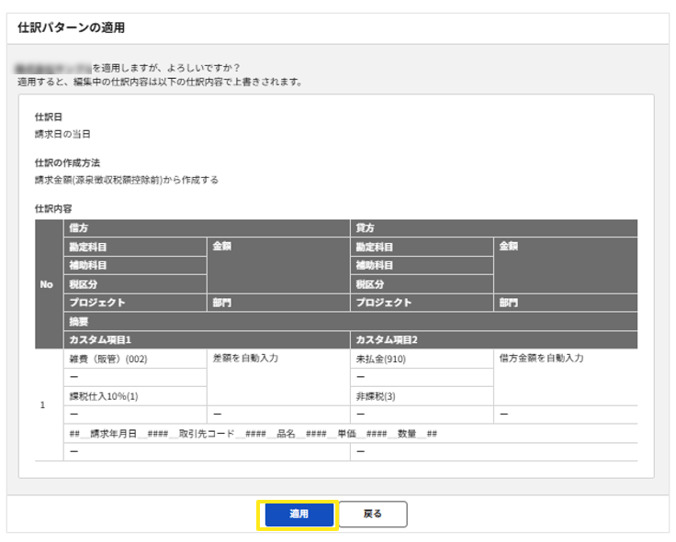Click the 仕訳内容 section label
This screenshot has height=542, width=676.
point(53,209)
